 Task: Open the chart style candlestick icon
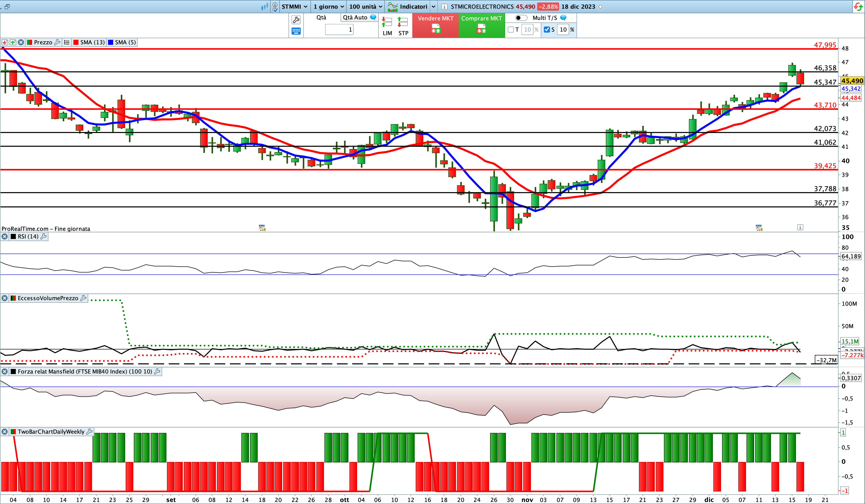pos(265,7)
